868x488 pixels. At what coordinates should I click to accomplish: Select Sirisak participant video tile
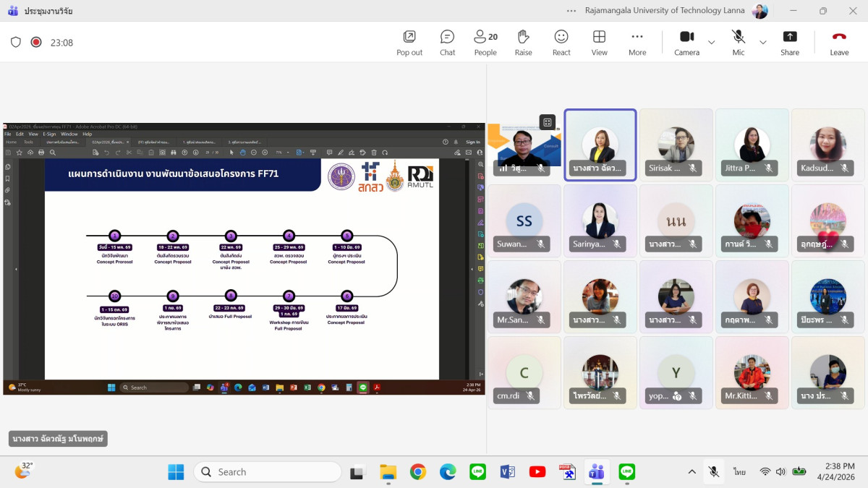(x=676, y=145)
